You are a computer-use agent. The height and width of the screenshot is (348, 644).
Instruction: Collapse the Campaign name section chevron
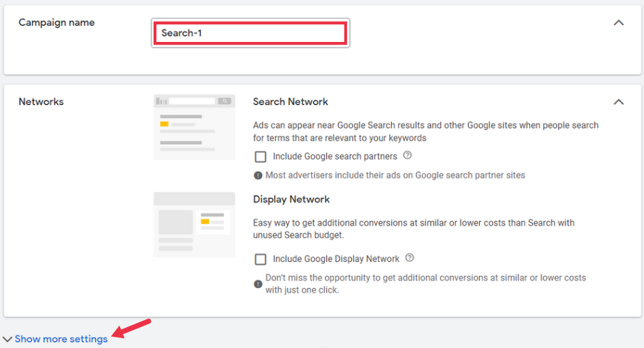[619, 22]
